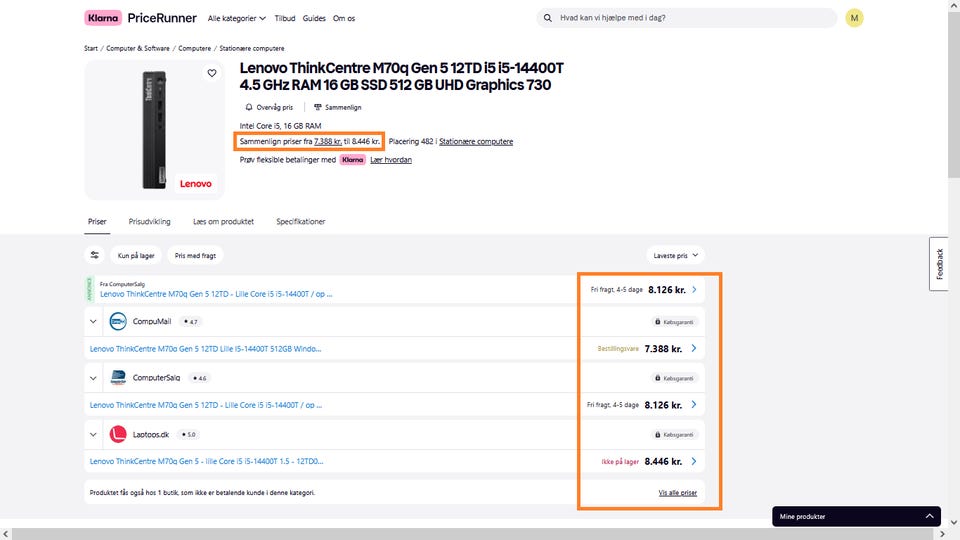Toggle the Pris med fragt filter
960x540 pixels.
195,255
